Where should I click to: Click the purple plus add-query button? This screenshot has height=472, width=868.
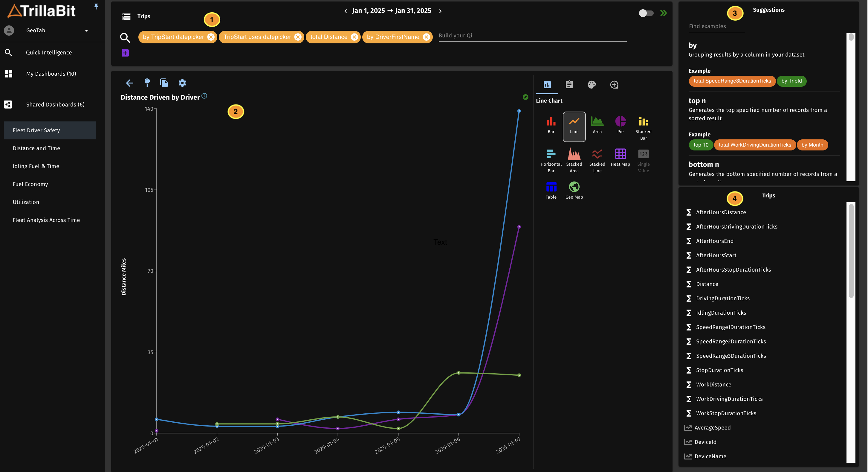point(125,53)
